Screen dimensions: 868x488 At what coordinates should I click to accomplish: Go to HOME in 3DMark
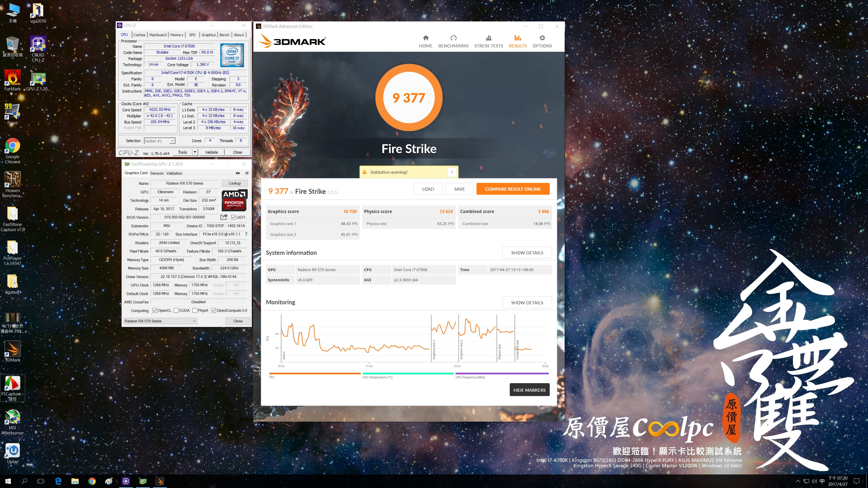click(426, 41)
